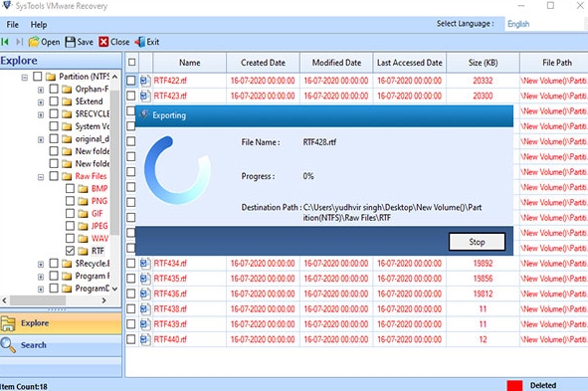Click the red Close X icon
The height and width of the screenshot is (391, 588).
coord(103,42)
